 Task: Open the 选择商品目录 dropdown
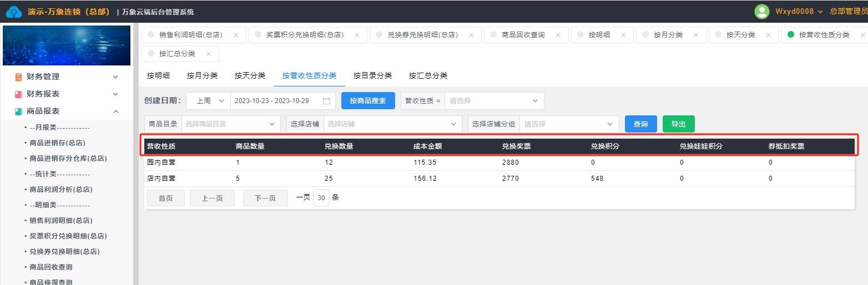pyautogui.click(x=231, y=124)
